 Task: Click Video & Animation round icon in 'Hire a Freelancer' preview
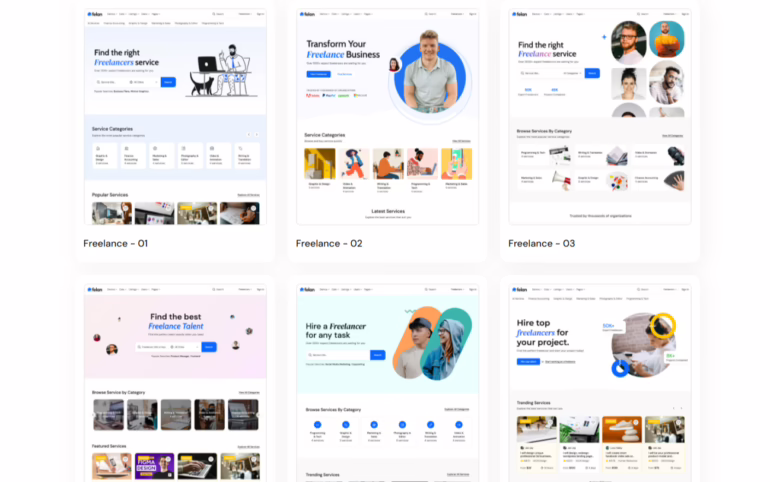coord(459,425)
